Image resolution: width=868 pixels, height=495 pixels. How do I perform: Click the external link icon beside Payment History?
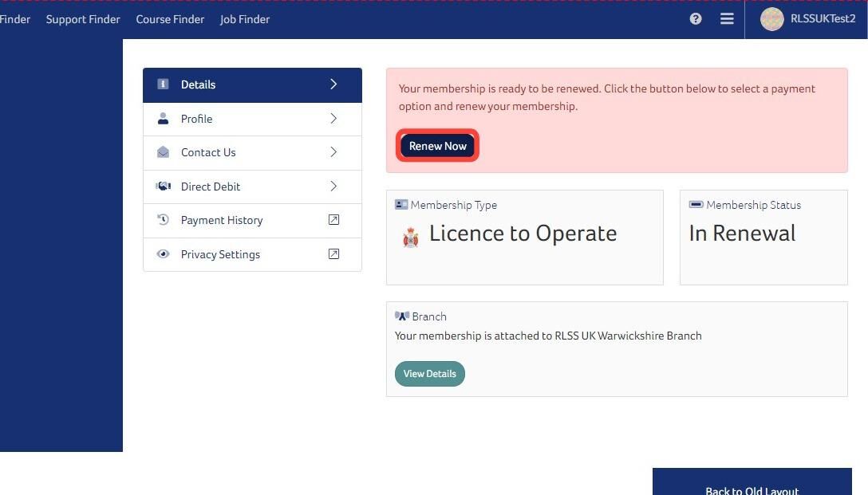click(333, 219)
